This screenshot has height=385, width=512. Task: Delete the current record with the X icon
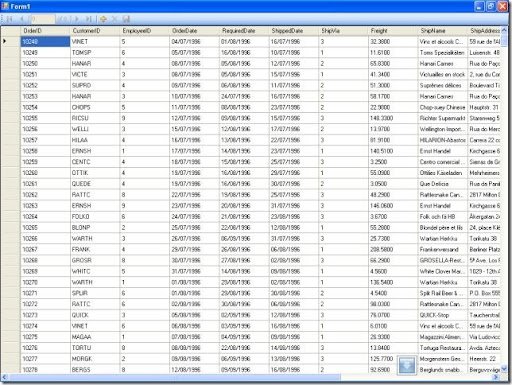pos(115,19)
